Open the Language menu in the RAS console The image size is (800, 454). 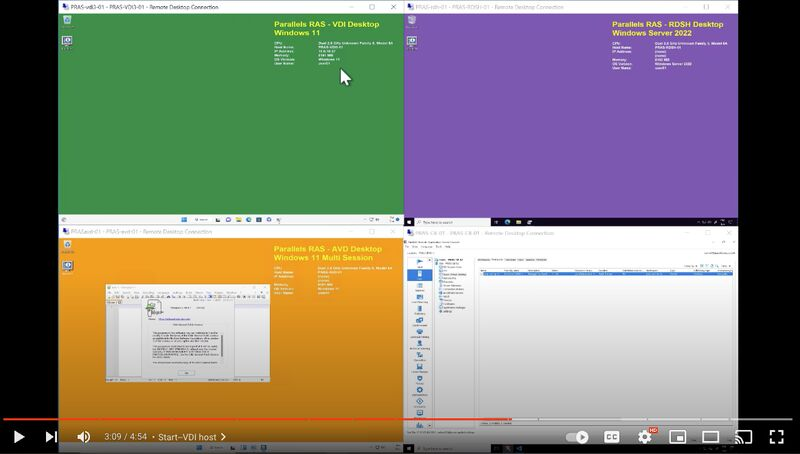(428, 247)
